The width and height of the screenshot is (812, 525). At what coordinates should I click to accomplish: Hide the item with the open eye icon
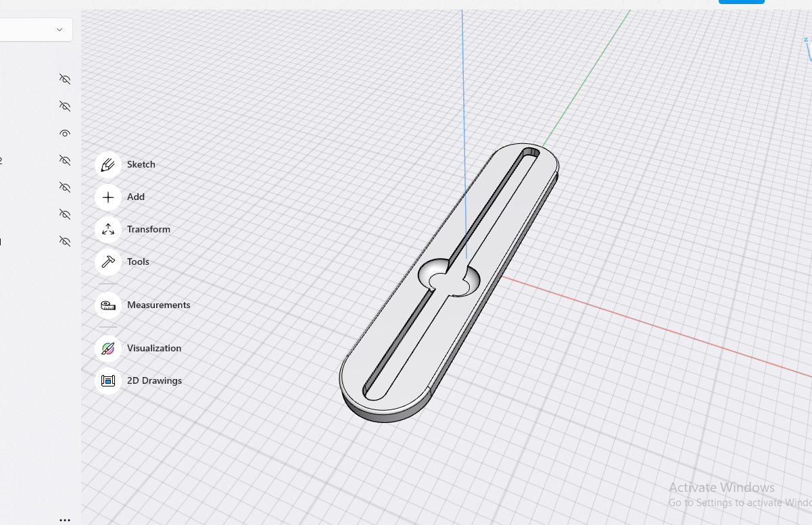pos(65,133)
